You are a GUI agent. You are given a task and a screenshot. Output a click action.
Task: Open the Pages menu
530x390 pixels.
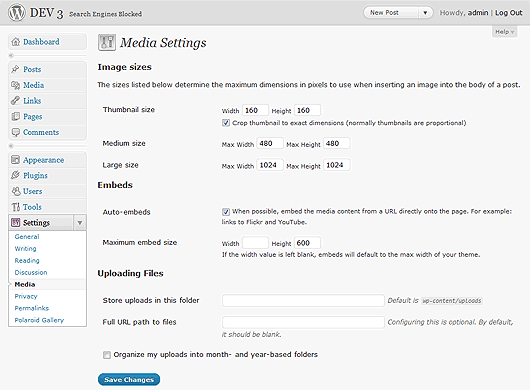33,117
